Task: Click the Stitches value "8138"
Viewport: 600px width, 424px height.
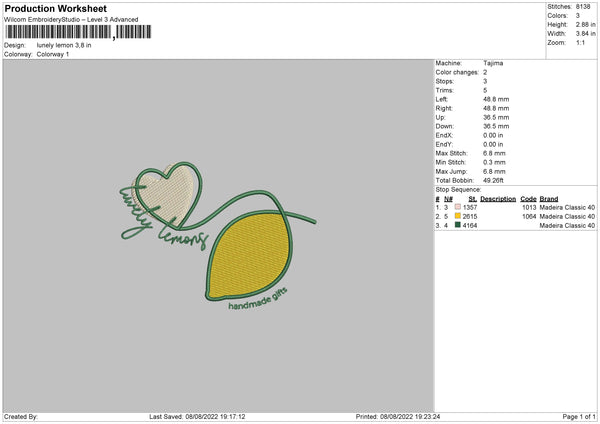Action: (583, 7)
